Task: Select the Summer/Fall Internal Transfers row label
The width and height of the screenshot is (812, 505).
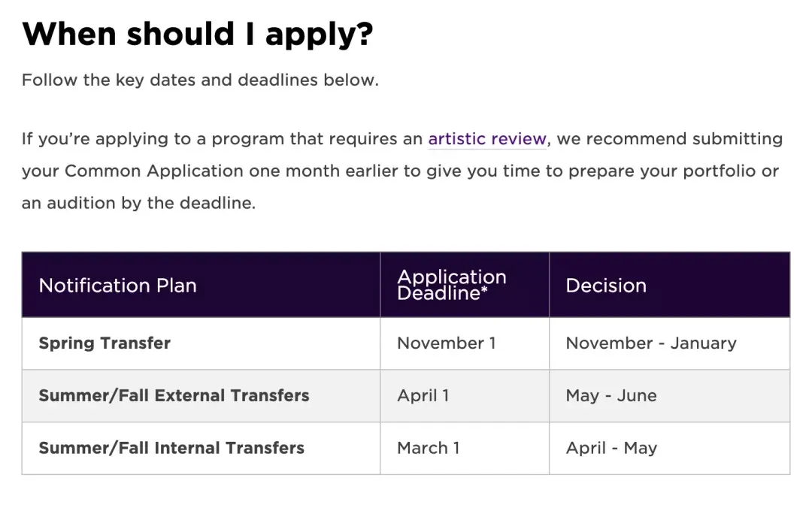Action: tap(171, 449)
